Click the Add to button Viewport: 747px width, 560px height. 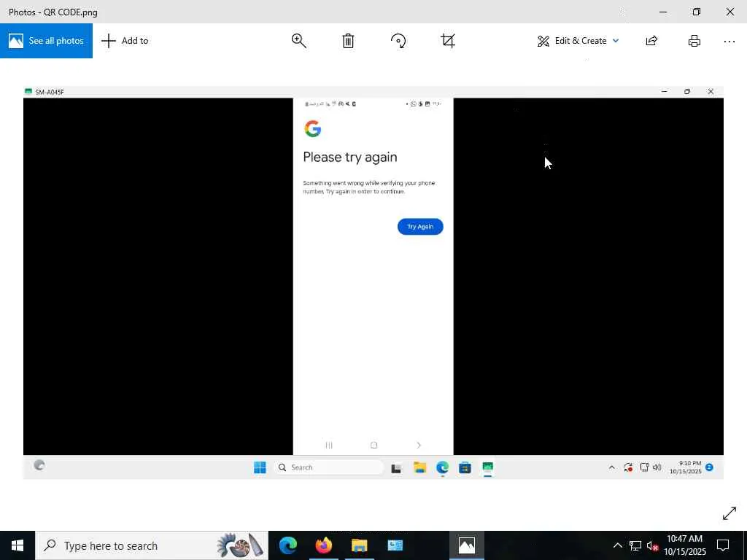[x=125, y=41]
